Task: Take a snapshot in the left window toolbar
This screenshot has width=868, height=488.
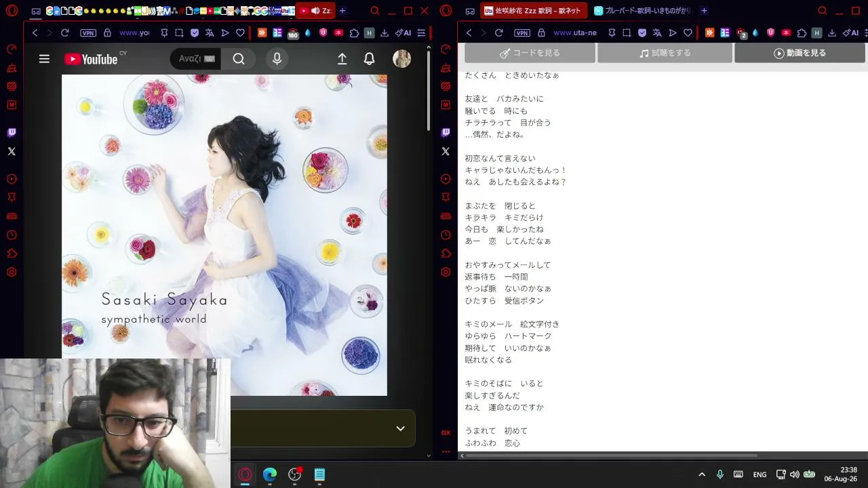Action: (x=179, y=33)
